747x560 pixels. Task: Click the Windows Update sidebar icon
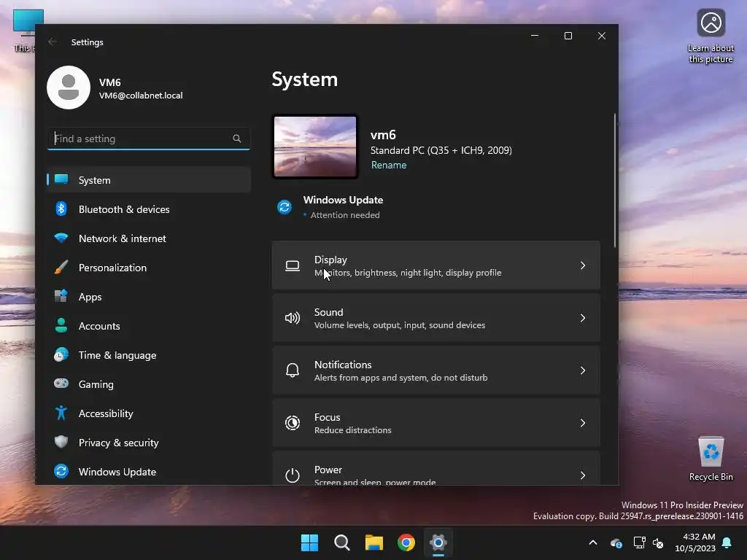click(61, 471)
